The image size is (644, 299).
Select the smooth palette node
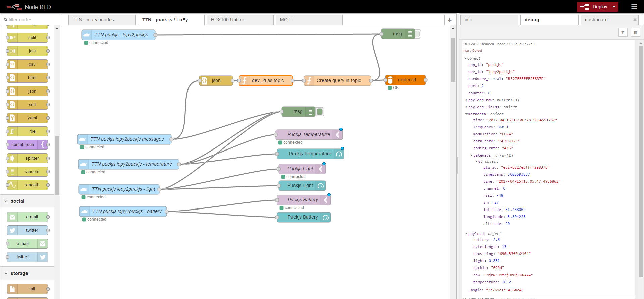28,185
